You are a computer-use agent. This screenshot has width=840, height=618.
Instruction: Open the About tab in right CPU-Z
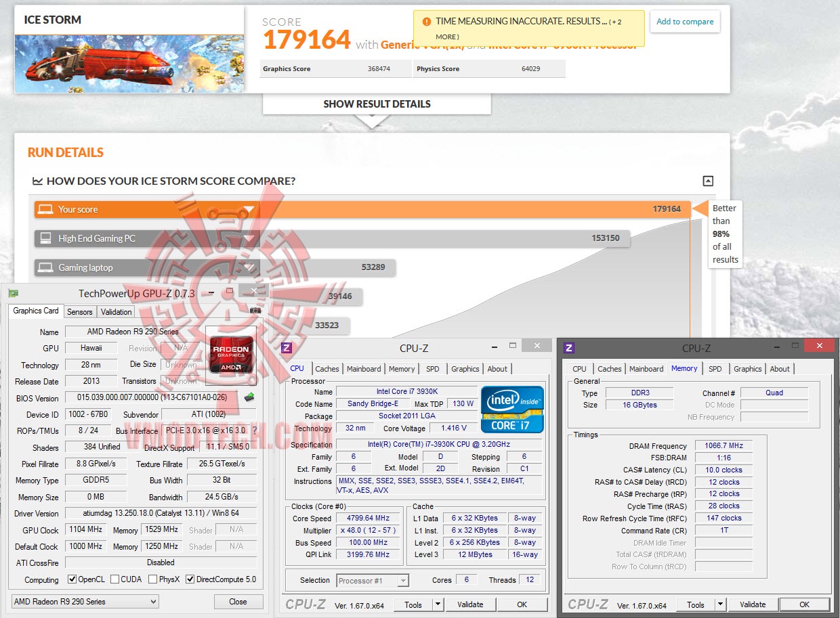coord(780,369)
